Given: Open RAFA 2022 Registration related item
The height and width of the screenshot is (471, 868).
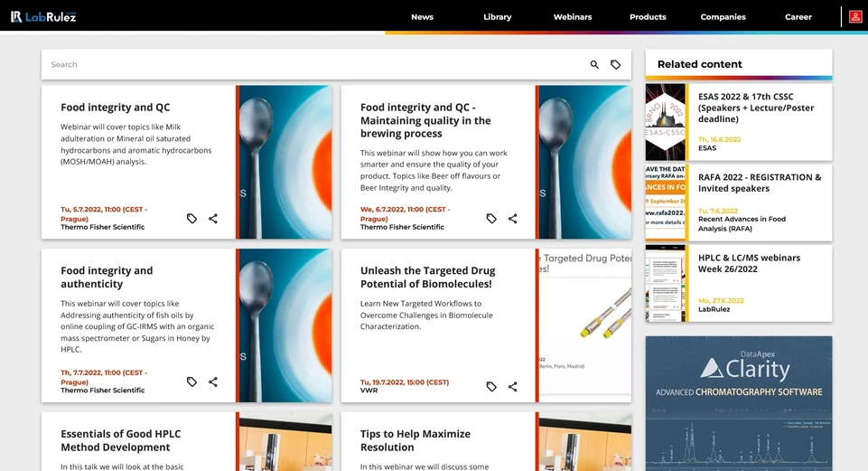Looking at the screenshot, I should [x=760, y=183].
